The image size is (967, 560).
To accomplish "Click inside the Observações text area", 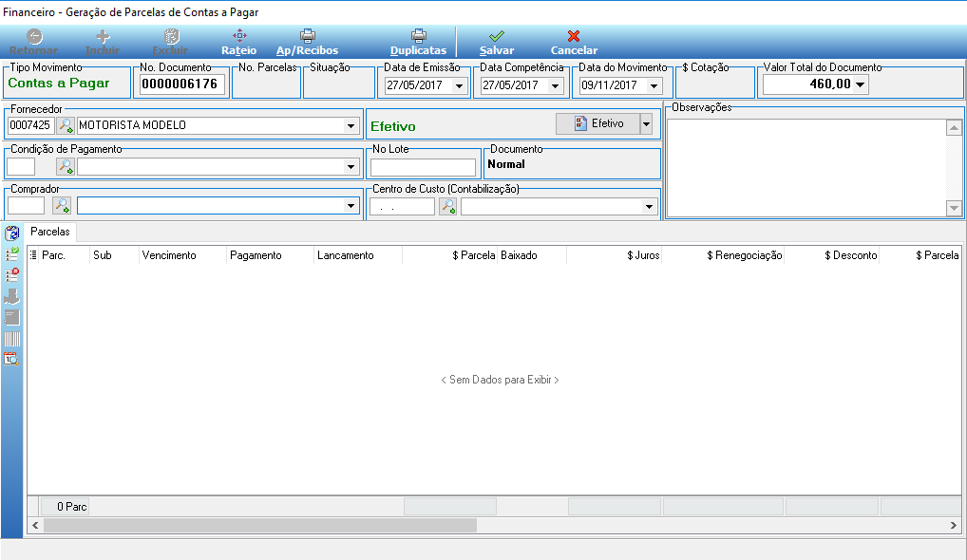I will (x=806, y=168).
